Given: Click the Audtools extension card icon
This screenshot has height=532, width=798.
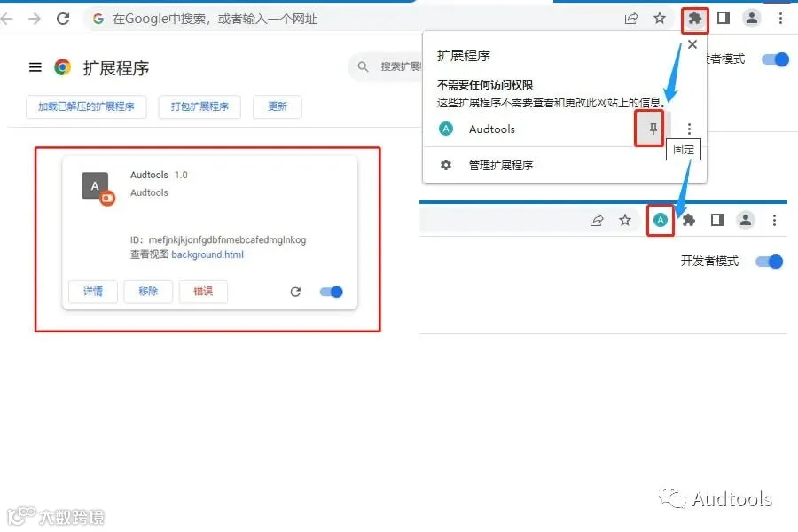Looking at the screenshot, I should click(97, 187).
